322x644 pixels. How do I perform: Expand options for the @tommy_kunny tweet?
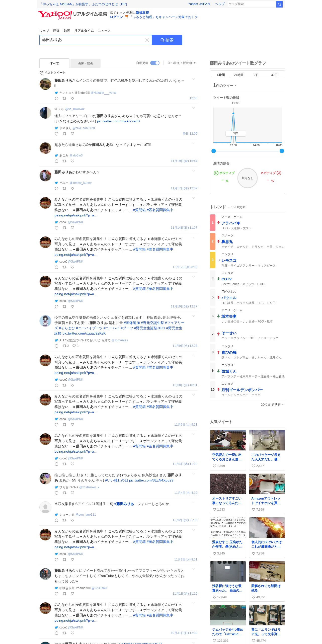[193, 171]
